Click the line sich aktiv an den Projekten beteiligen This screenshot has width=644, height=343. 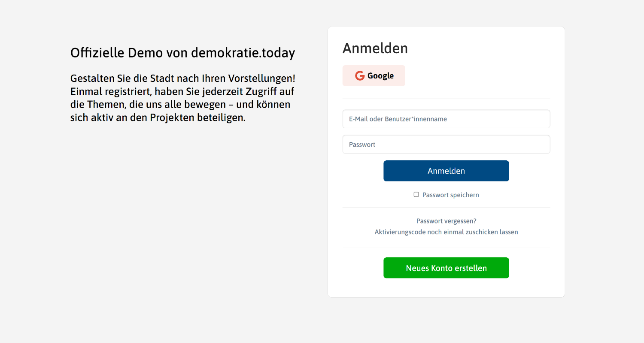tap(158, 117)
